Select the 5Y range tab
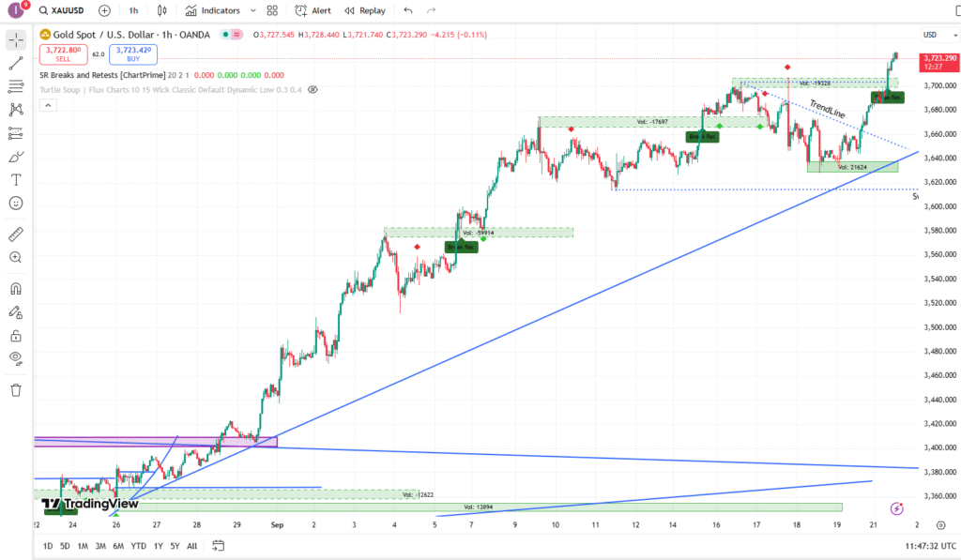 click(x=174, y=545)
